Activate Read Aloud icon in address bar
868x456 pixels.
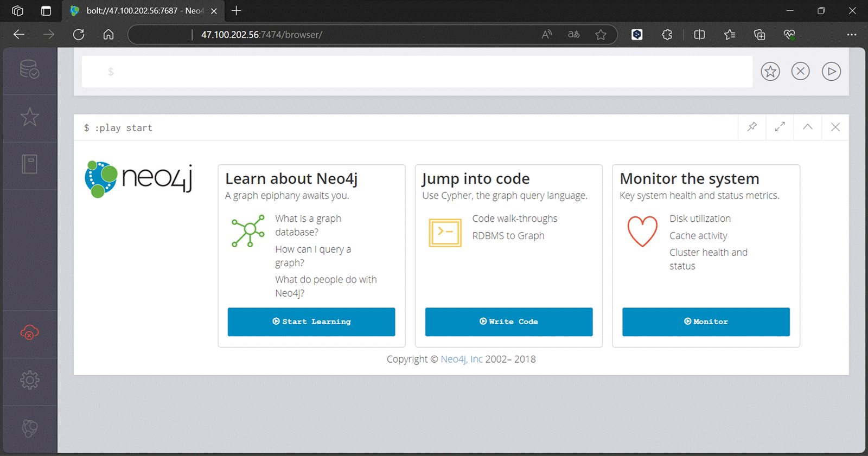(547, 35)
